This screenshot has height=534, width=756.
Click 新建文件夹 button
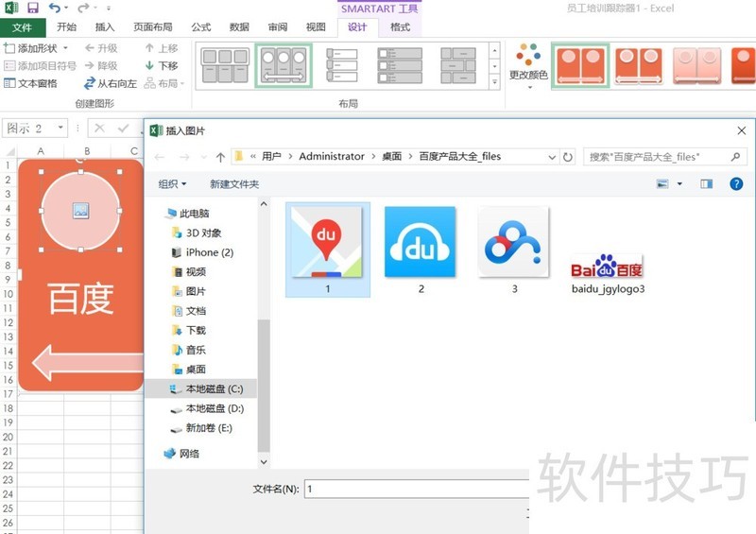234,184
